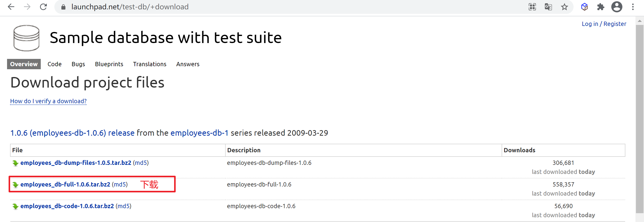Open the Answers tab
The height and width of the screenshot is (222, 644).
[188, 64]
